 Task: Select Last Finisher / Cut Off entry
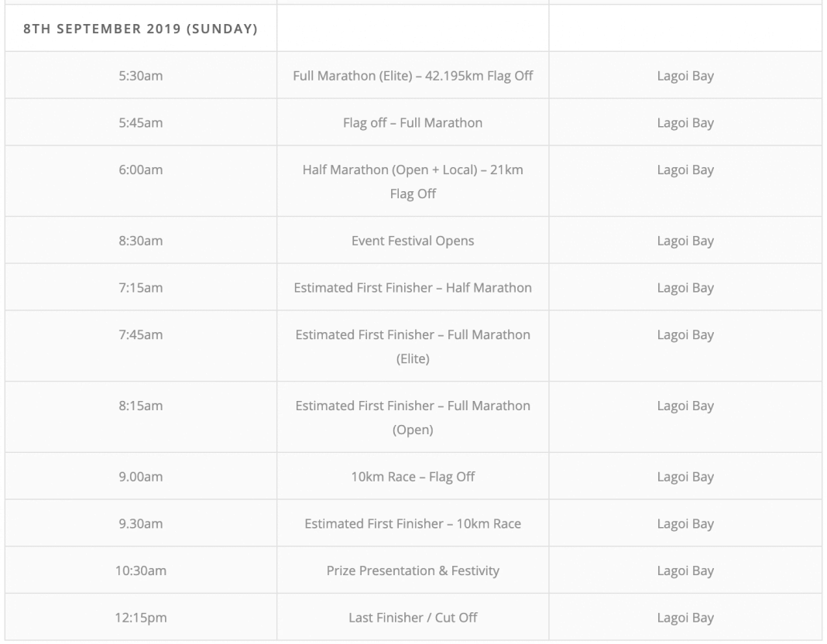(413, 618)
